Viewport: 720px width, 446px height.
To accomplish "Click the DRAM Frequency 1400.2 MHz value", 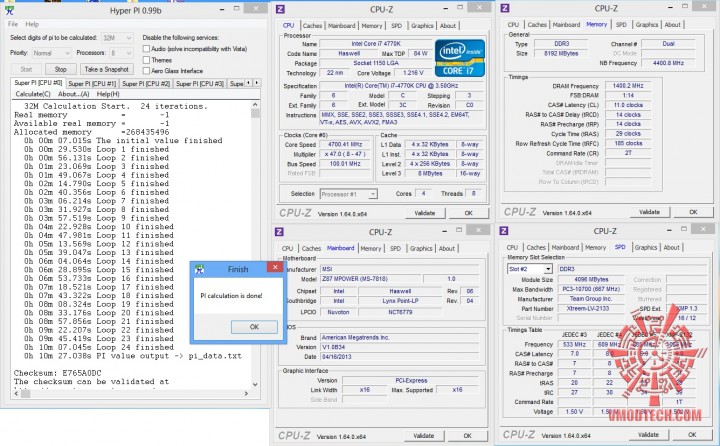I will pos(628,86).
